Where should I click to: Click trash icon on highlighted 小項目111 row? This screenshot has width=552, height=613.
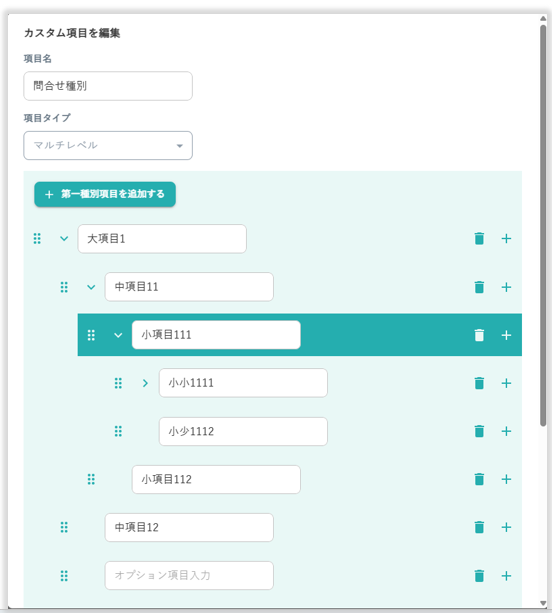[479, 335]
